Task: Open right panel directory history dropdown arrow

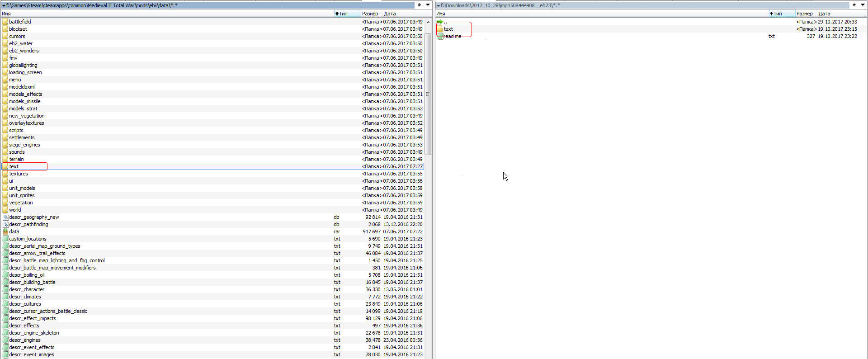Action: [863, 5]
